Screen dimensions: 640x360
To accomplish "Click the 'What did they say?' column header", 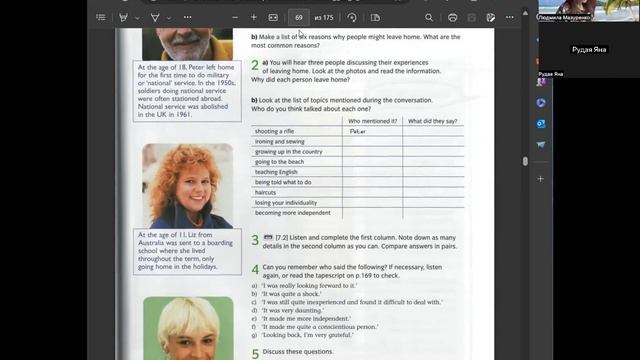I will [432, 121].
